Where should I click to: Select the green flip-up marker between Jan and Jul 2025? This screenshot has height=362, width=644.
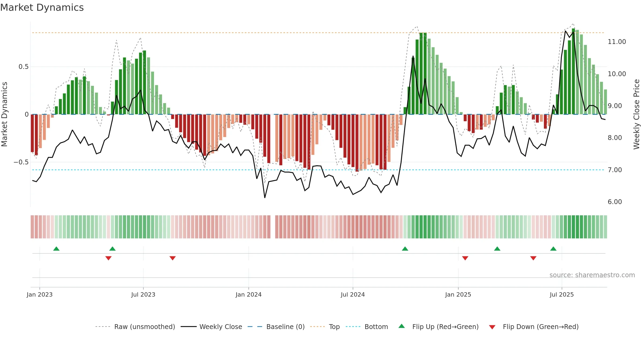[497, 249]
